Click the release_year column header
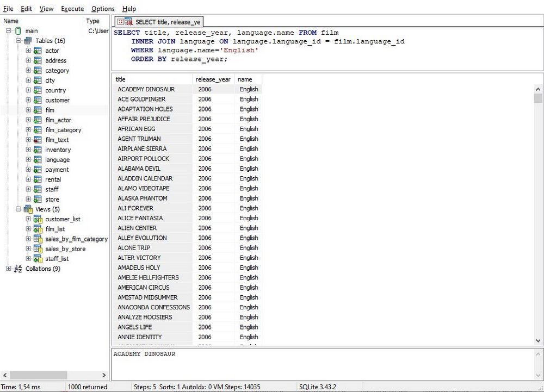544x392 pixels. (x=213, y=79)
